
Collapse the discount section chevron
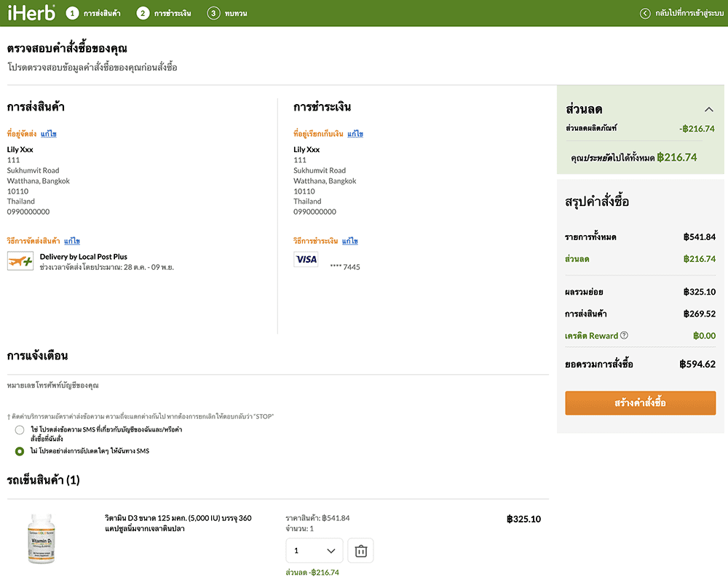tap(708, 110)
